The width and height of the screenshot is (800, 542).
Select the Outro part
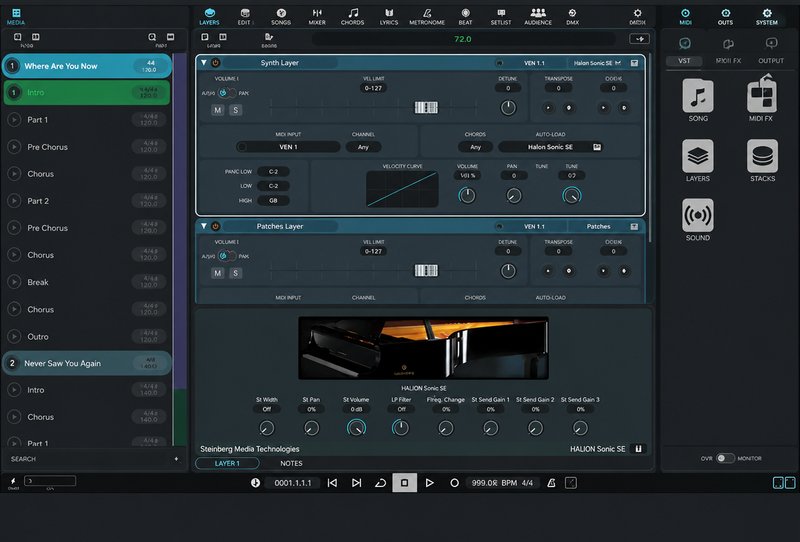[87, 337]
